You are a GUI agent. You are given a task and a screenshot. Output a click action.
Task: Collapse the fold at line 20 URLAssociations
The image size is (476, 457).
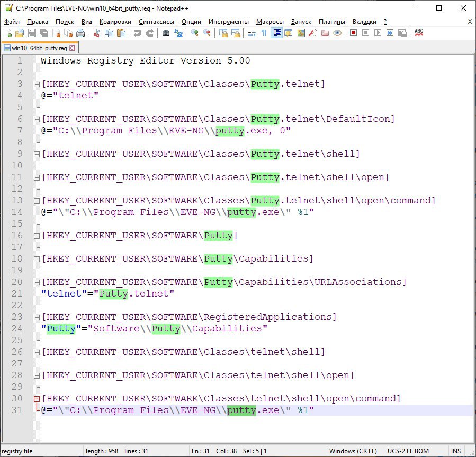pyautogui.click(x=37, y=282)
